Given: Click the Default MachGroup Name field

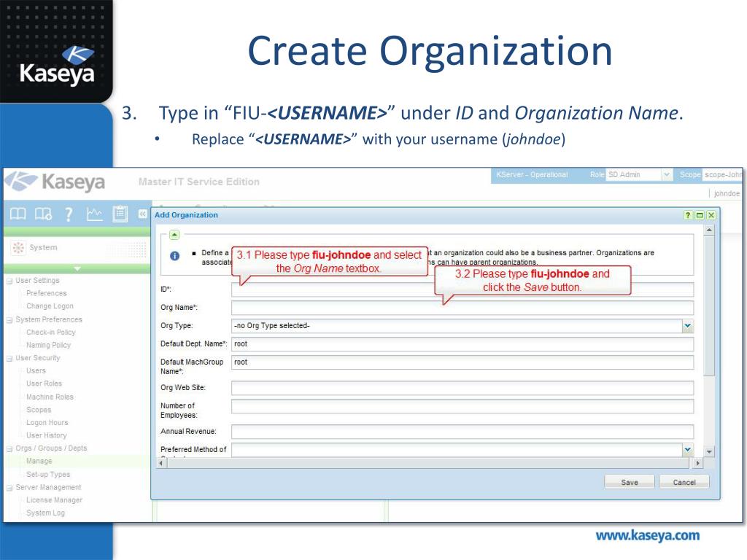Looking at the screenshot, I should (462, 362).
